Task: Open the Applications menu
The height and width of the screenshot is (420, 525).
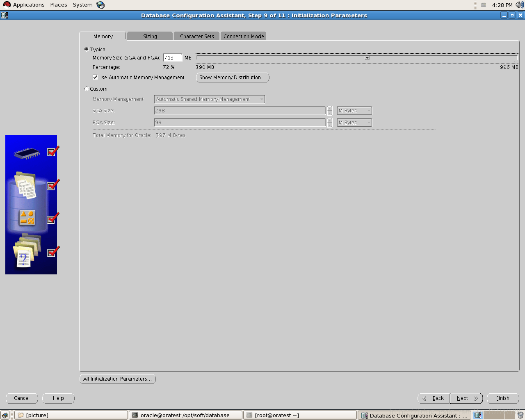Action: coord(29,5)
